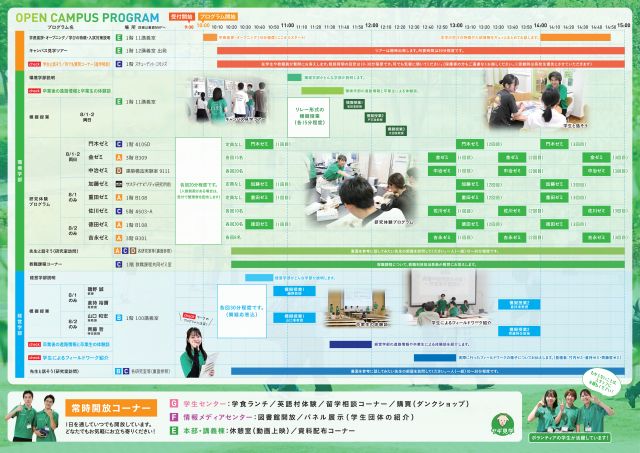Screen dimensions: 640x453
Task: Click the 吉永ゼミ session block labeled 1回目
Action: (442, 238)
